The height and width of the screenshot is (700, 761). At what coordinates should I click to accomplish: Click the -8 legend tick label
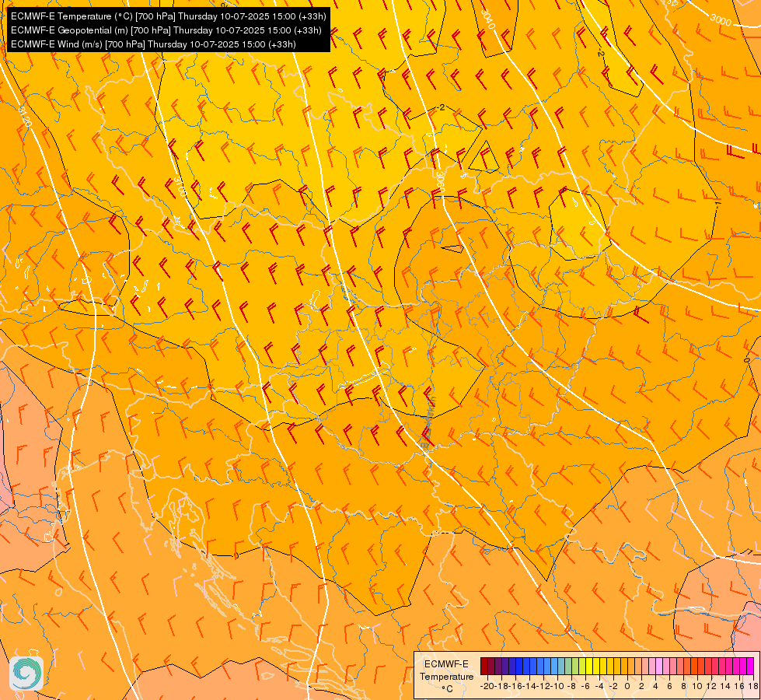571,686
